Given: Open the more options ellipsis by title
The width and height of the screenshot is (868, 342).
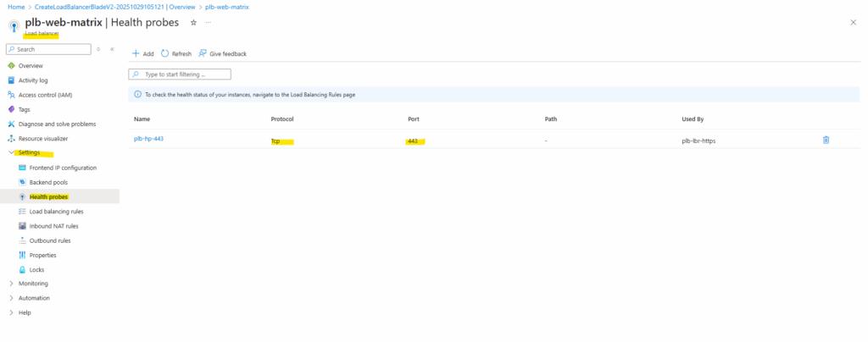Looking at the screenshot, I should point(208,22).
